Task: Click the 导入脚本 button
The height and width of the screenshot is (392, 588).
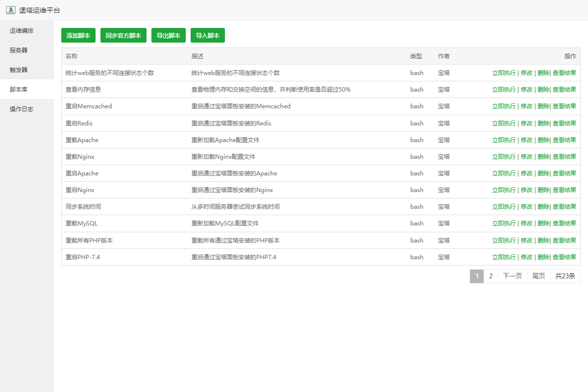Action: pos(208,35)
